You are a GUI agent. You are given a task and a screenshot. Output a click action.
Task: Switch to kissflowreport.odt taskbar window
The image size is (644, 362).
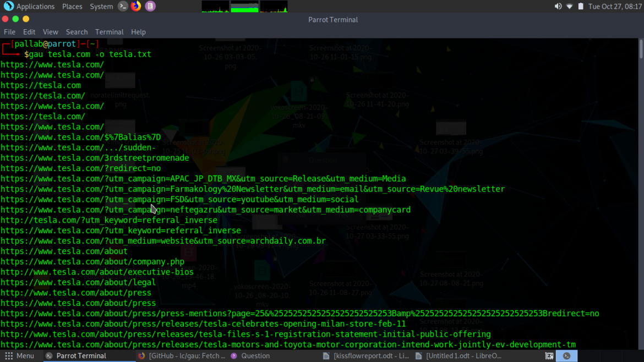(366, 356)
